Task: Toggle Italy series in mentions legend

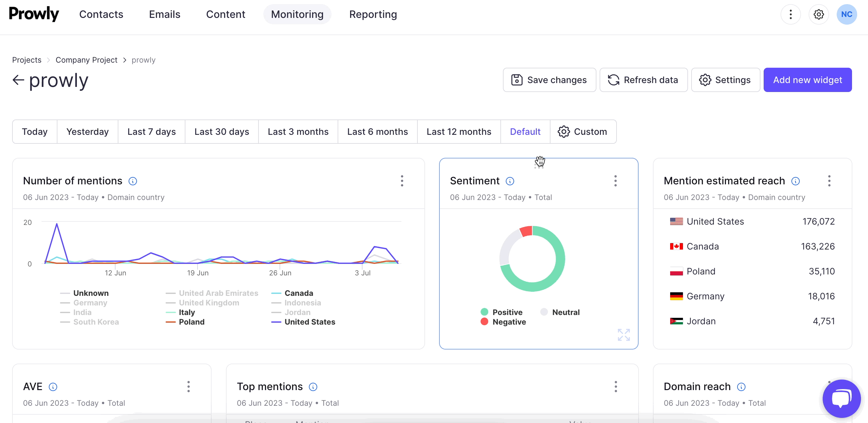Action: click(180, 312)
